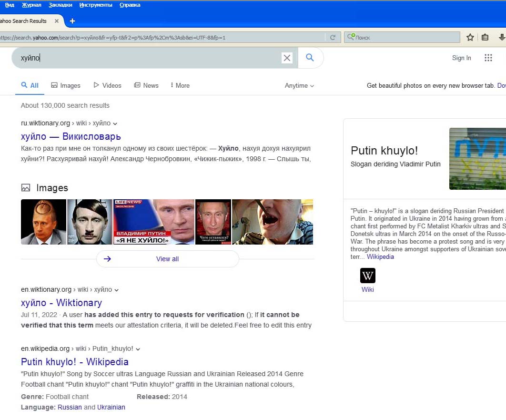The image size is (506, 420).
Task: Close the Yahoo Search Results tab
Action: 57,21
